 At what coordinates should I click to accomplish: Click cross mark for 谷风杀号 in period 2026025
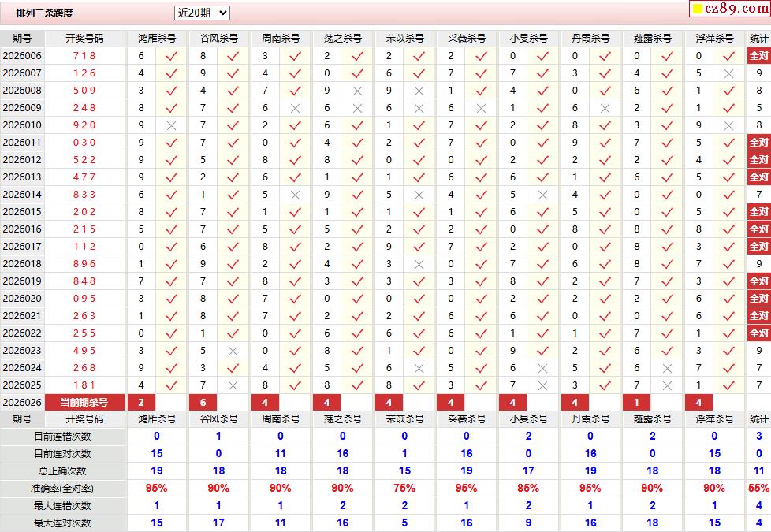click(x=233, y=385)
